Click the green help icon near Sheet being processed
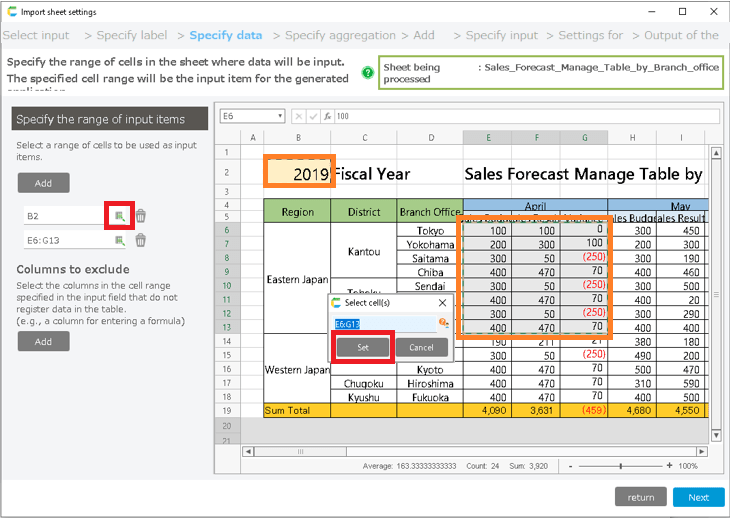Image resolution: width=730 pixels, height=519 pixels. (x=367, y=73)
